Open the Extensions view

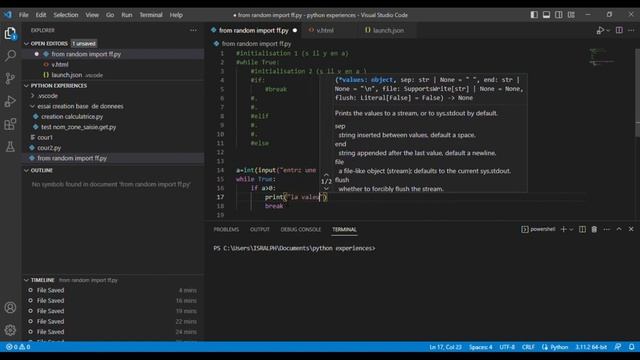coord(10,124)
